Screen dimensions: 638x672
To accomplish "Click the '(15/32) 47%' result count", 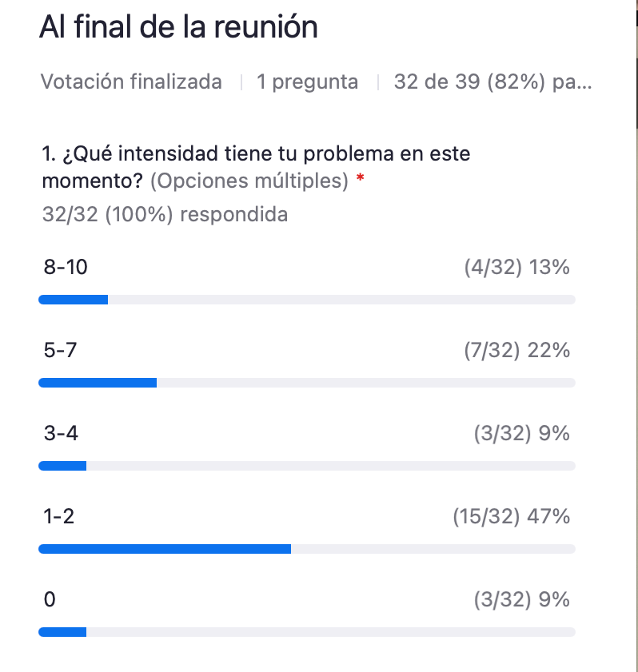I will pyautogui.click(x=511, y=516).
